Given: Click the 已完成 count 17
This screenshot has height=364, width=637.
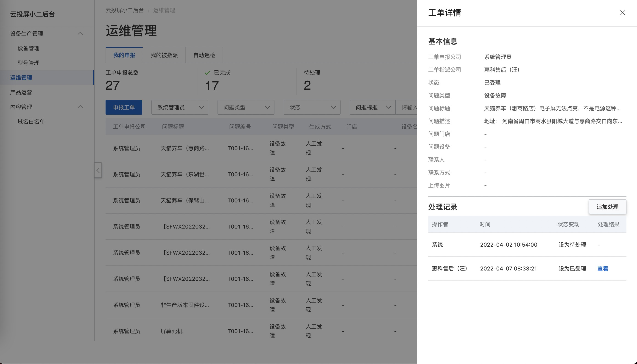Looking at the screenshot, I should click(x=212, y=86).
